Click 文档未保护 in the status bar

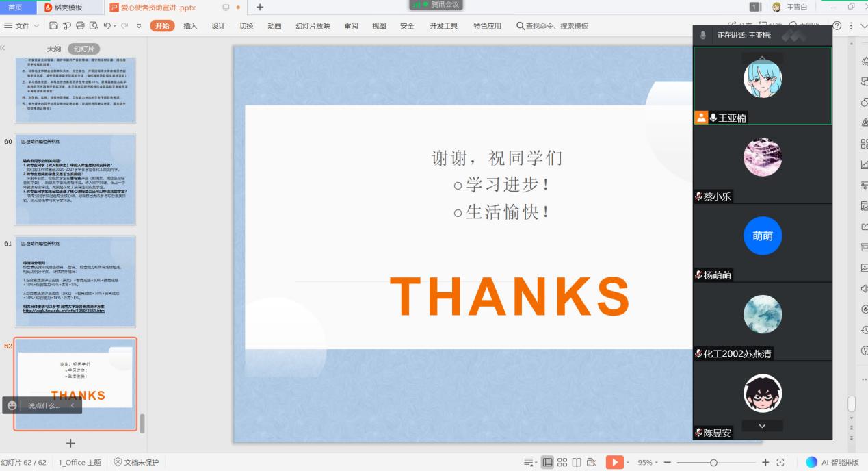click(135, 462)
